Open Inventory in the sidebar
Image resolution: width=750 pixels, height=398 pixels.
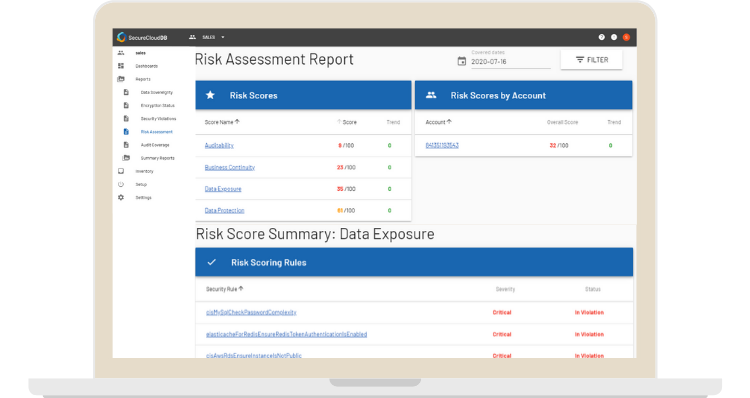point(144,171)
